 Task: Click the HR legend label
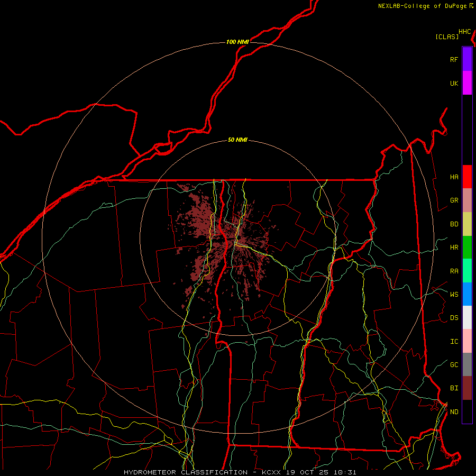454,248
